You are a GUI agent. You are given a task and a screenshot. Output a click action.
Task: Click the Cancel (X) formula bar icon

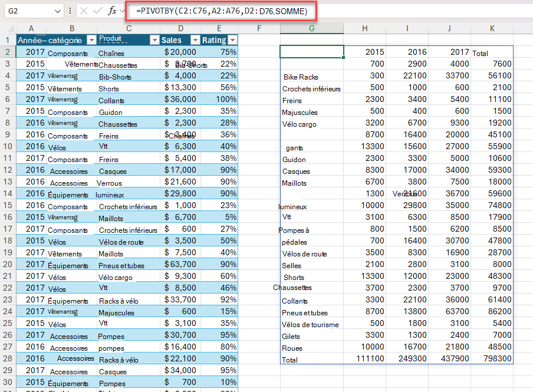(x=84, y=11)
